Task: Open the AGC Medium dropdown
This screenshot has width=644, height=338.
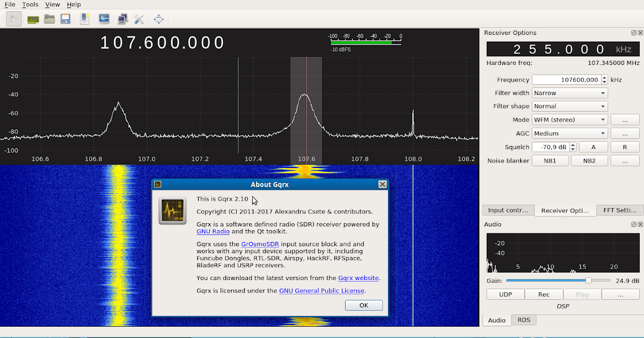Action: tap(569, 133)
